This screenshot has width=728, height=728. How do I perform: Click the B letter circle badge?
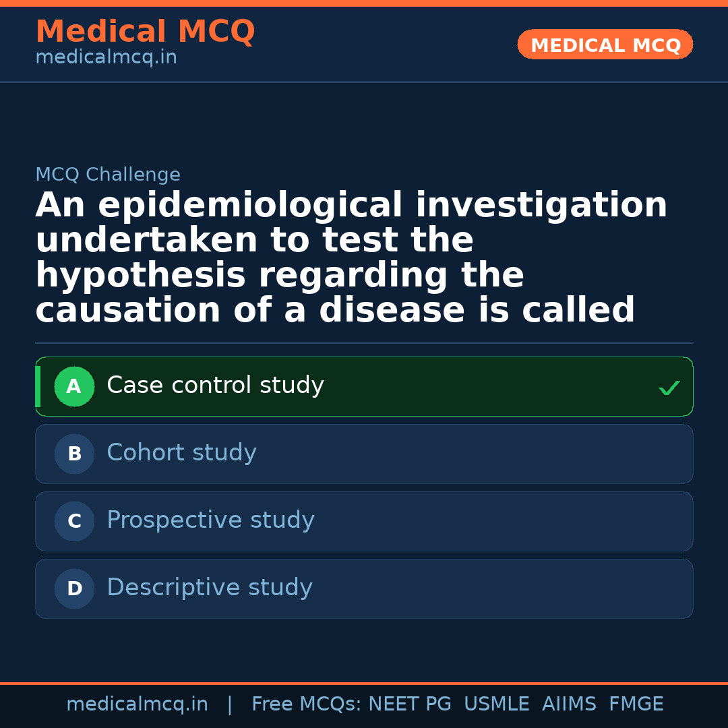74,454
